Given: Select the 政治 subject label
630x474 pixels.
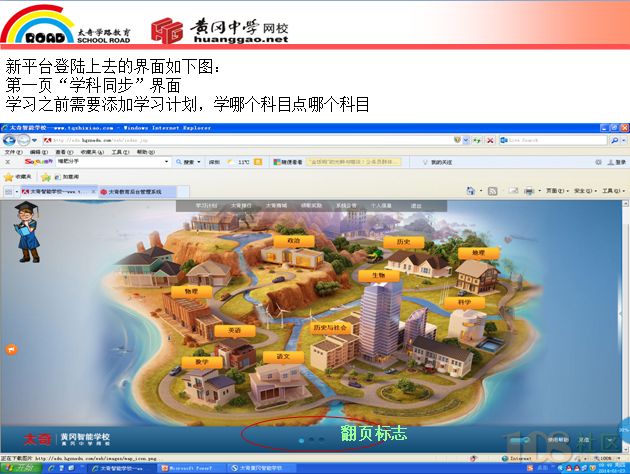Looking at the screenshot, I should (294, 241).
